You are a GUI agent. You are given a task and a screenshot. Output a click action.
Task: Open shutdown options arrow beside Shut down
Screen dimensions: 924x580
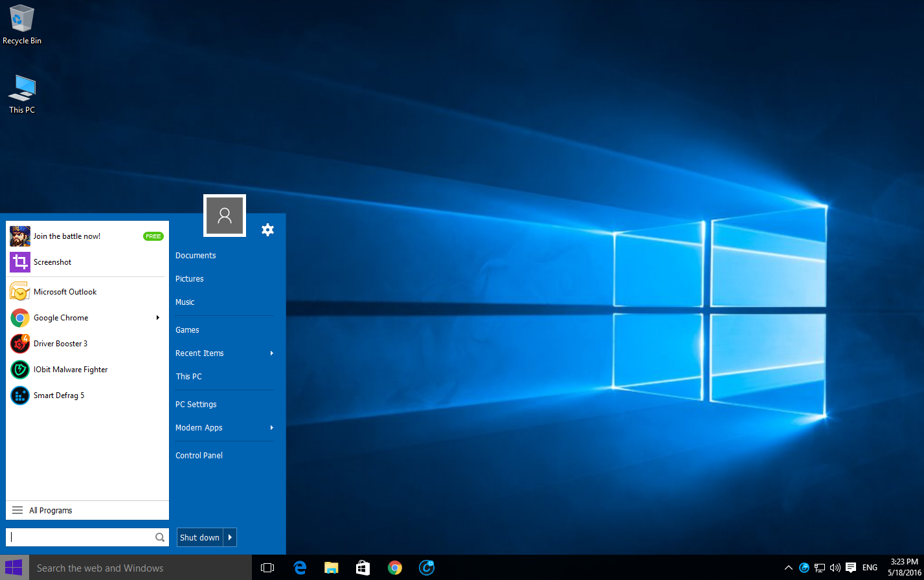(x=230, y=537)
